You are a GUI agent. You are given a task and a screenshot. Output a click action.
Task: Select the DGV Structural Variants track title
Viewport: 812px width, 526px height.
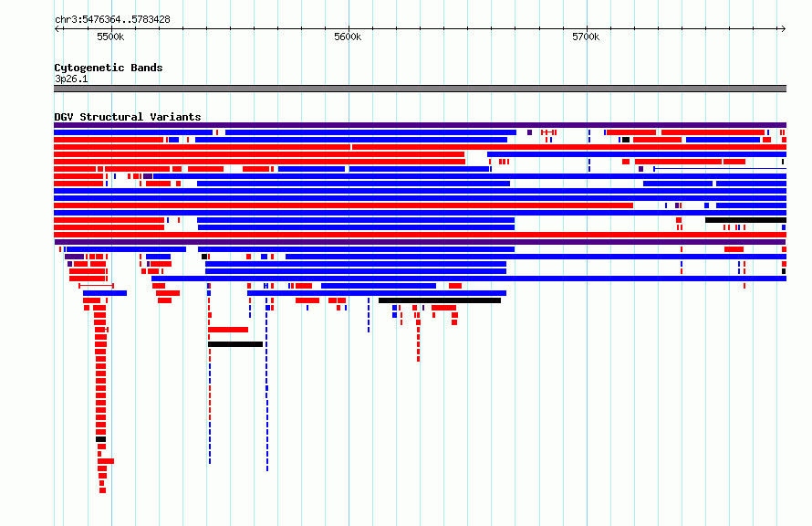click(128, 117)
